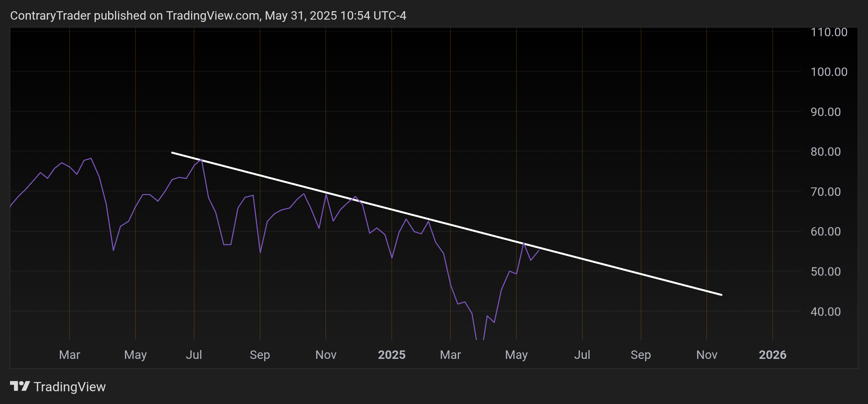Image resolution: width=868 pixels, height=404 pixels.
Task: Select the white descending trendline
Action: [447, 224]
